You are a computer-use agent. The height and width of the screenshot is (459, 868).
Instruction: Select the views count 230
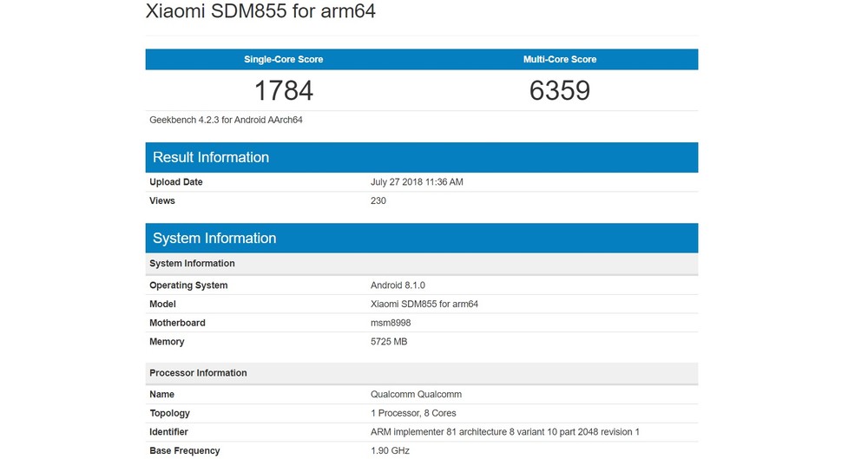click(378, 200)
